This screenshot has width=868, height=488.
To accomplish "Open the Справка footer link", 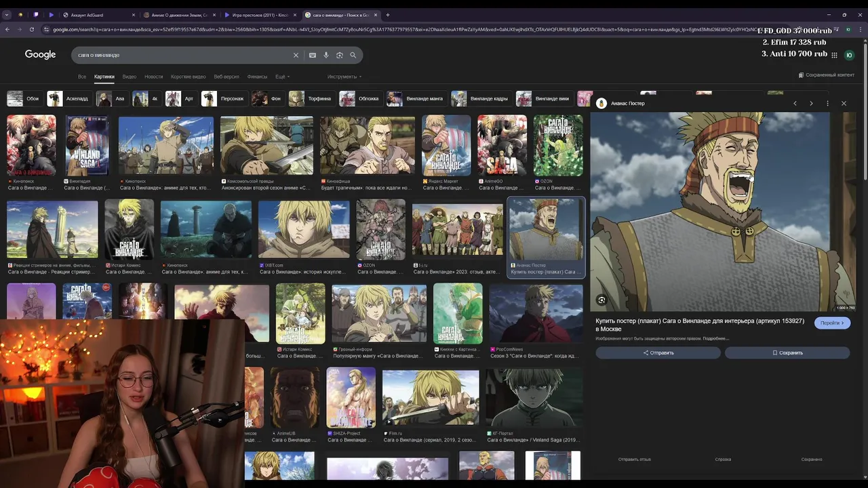I will tap(723, 460).
